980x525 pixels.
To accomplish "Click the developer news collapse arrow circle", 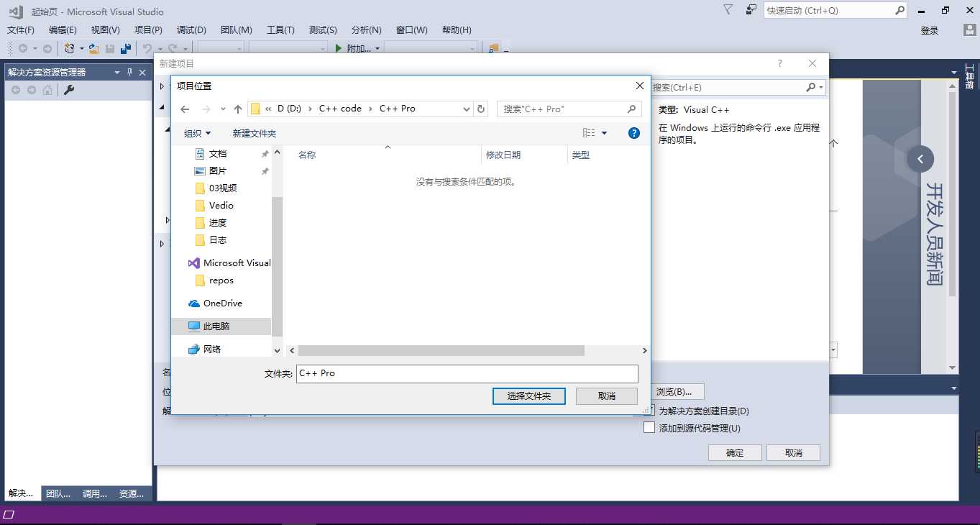I will [920, 159].
